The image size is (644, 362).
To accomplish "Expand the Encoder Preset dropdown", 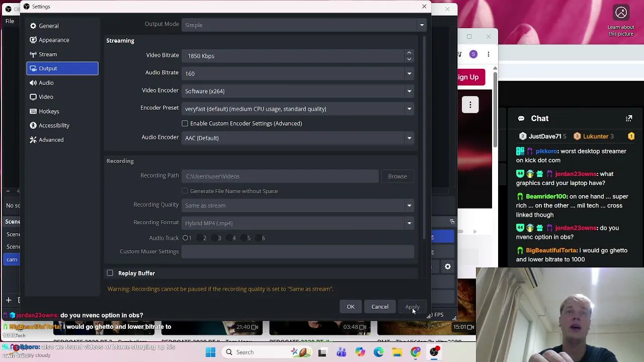I will coord(298,109).
